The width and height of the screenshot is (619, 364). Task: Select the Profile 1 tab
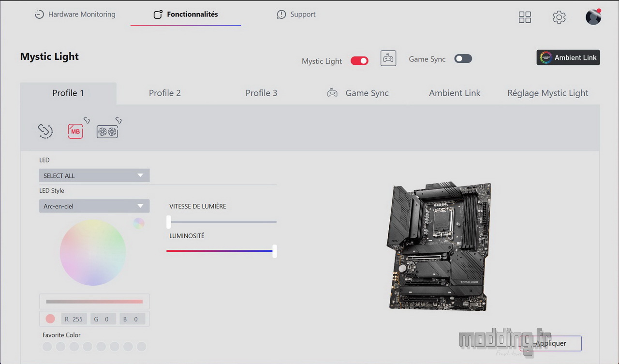tap(68, 93)
